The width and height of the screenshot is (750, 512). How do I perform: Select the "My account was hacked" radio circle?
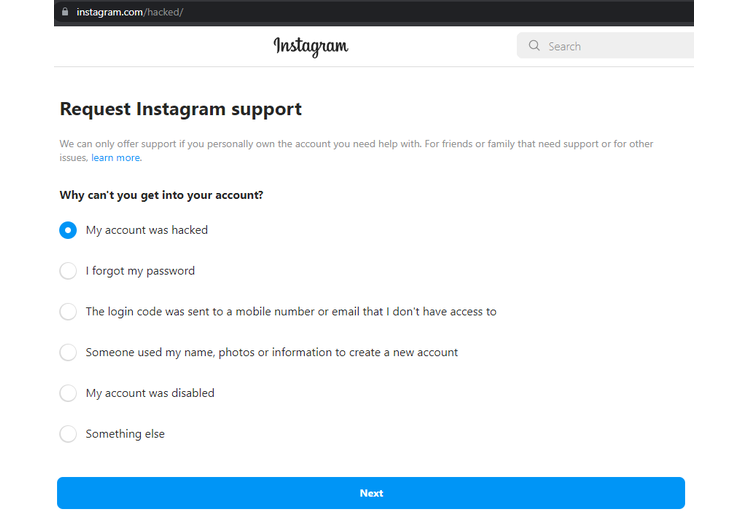tap(68, 230)
